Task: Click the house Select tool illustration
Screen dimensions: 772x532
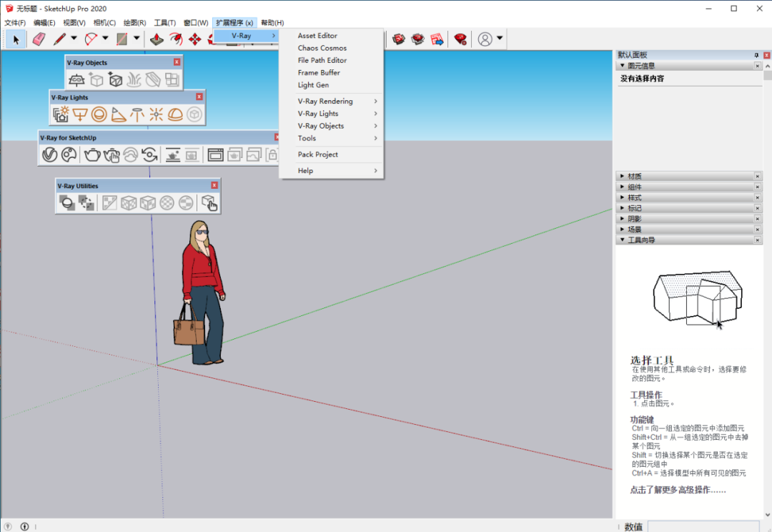Action: pos(697,297)
